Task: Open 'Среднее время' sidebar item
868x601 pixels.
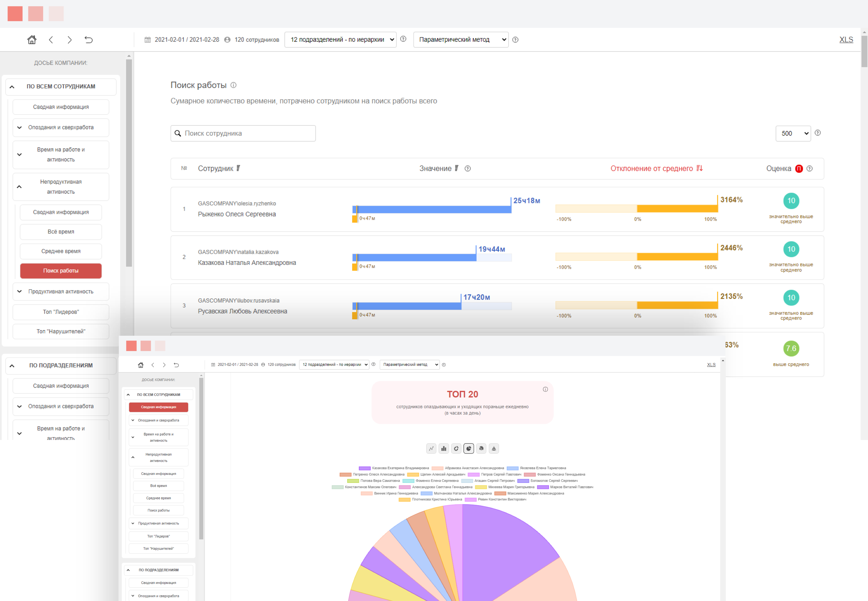Action: (x=61, y=251)
